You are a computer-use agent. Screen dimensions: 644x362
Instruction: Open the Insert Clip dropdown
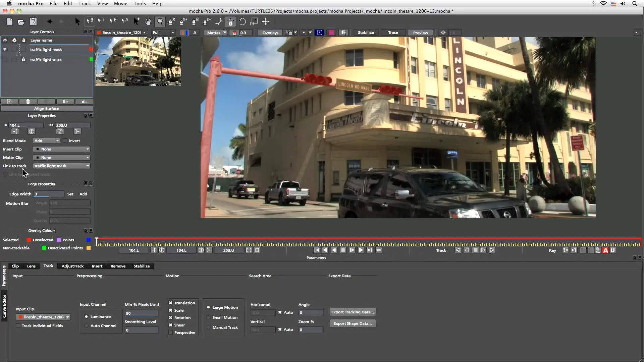click(x=62, y=149)
